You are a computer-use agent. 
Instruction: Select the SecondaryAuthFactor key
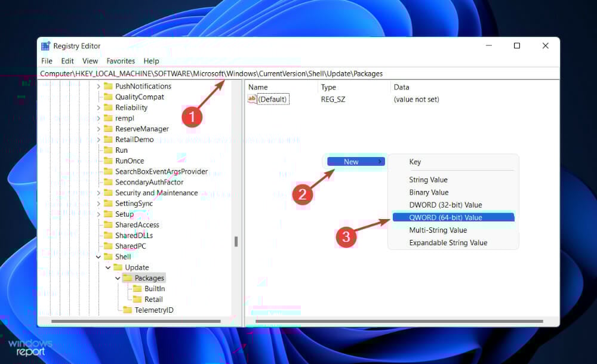[x=149, y=183]
